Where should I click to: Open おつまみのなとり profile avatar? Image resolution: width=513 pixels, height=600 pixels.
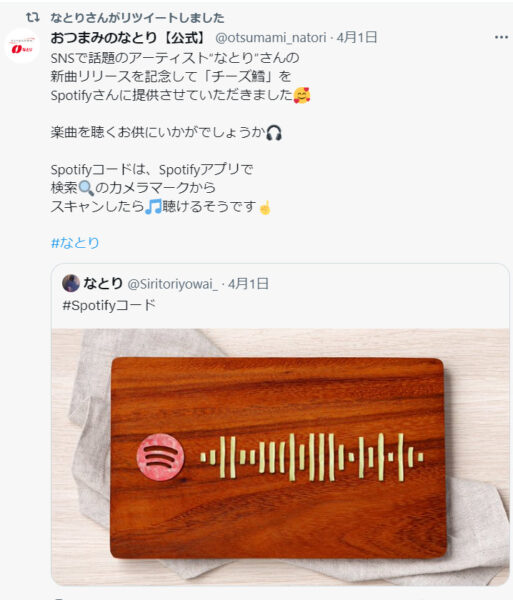coord(22,46)
